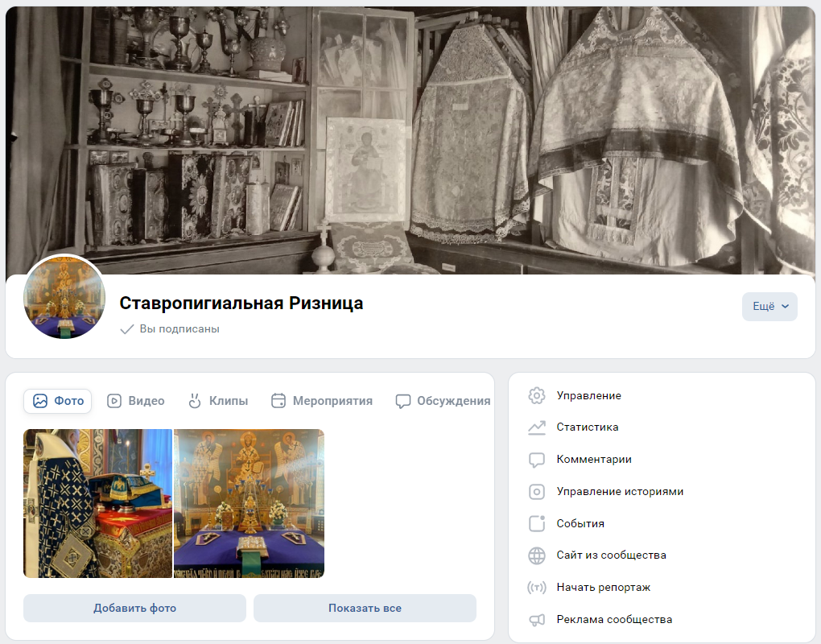
Task: Open the Комментарии speech bubble icon
Action: [x=537, y=460]
